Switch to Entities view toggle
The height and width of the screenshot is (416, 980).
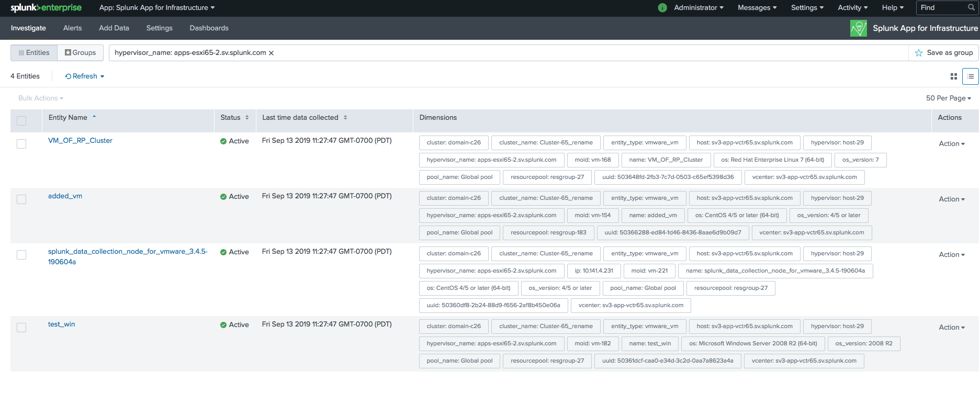pos(34,53)
